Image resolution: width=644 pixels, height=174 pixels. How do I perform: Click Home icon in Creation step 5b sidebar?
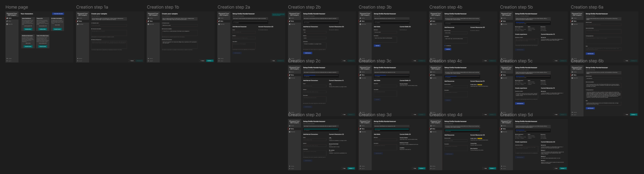click(502, 18)
